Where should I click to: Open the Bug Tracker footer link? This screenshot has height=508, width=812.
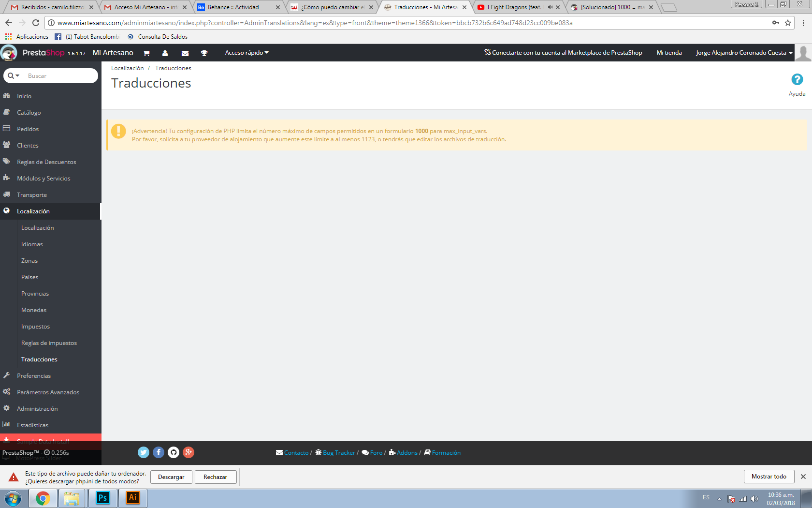point(335,453)
